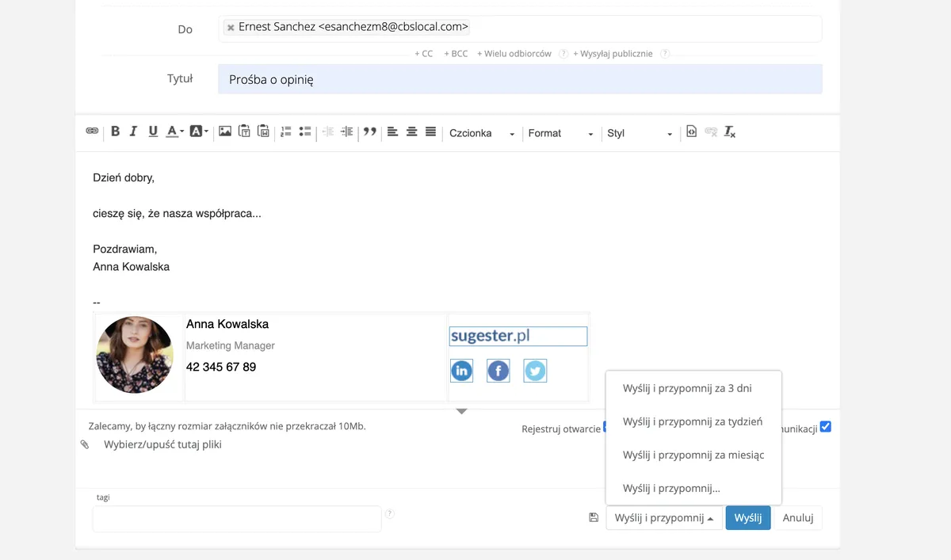Click Anna Kowalska's profile photo in signature
951x560 pixels.
(x=135, y=355)
